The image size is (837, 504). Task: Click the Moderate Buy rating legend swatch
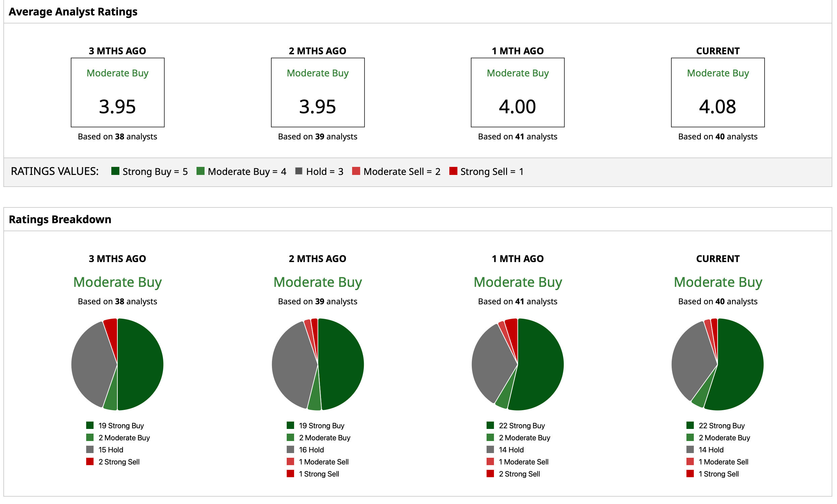[201, 171]
